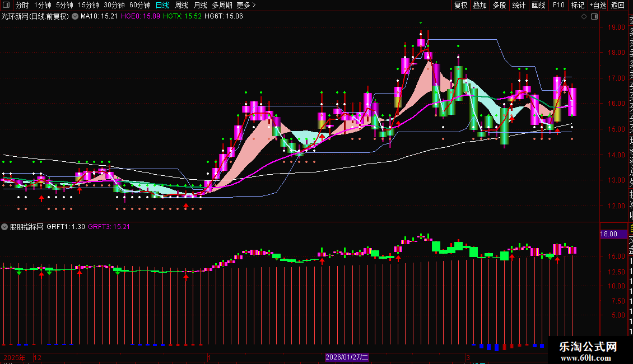Select the 5分钟 period tab
Image resolution: width=633 pixels, height=364 pixels.
pos(64,5)
